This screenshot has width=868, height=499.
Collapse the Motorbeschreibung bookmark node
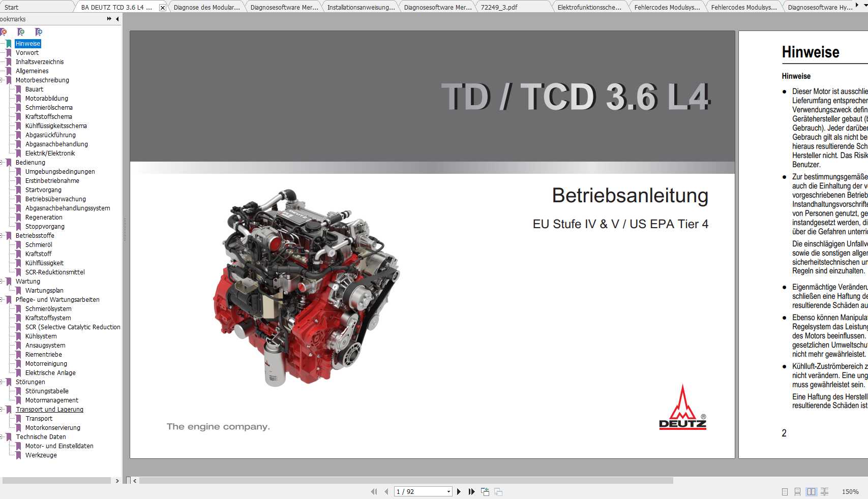pos(2,80)
